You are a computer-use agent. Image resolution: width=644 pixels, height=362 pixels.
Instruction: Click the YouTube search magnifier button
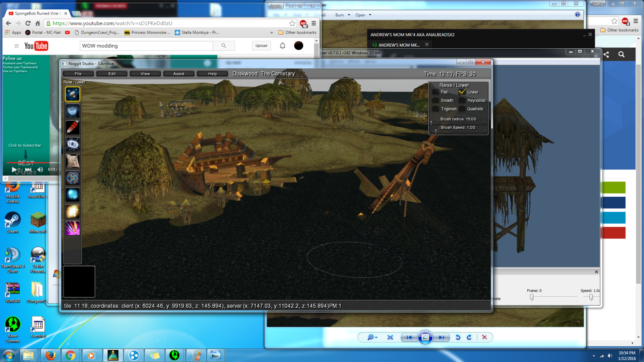pos(224,46)
